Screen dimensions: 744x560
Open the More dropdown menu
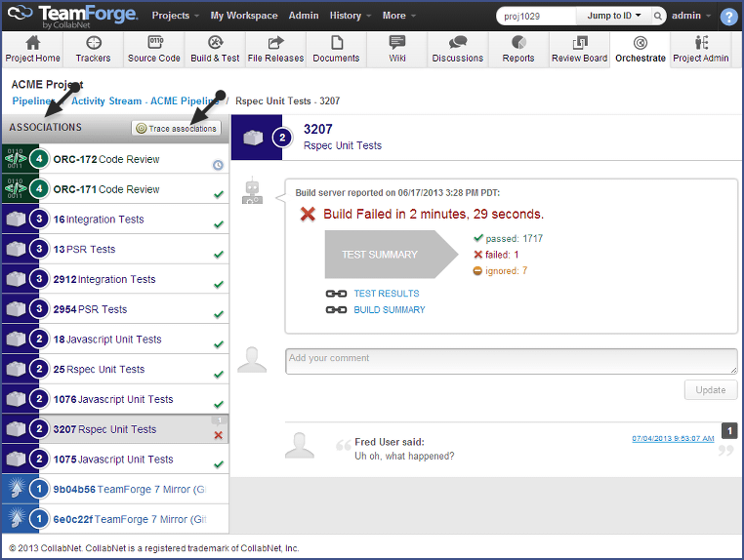(x=399, y=16)
